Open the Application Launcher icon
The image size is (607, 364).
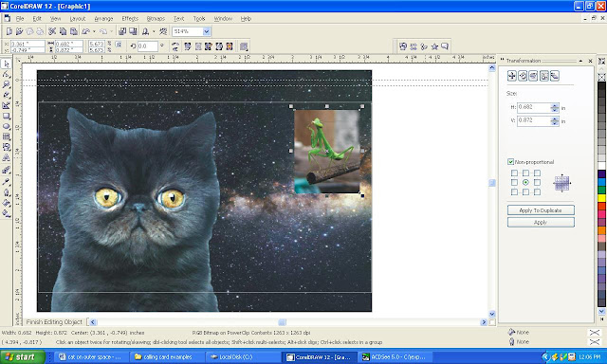pos(145,31)
